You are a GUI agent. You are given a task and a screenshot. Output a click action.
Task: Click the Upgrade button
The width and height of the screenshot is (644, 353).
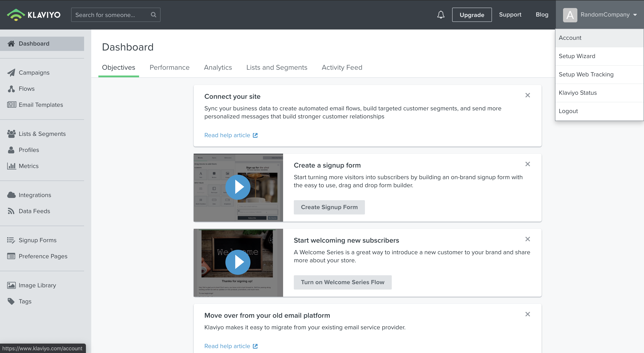pyautogui.click(x=472, y=15)
